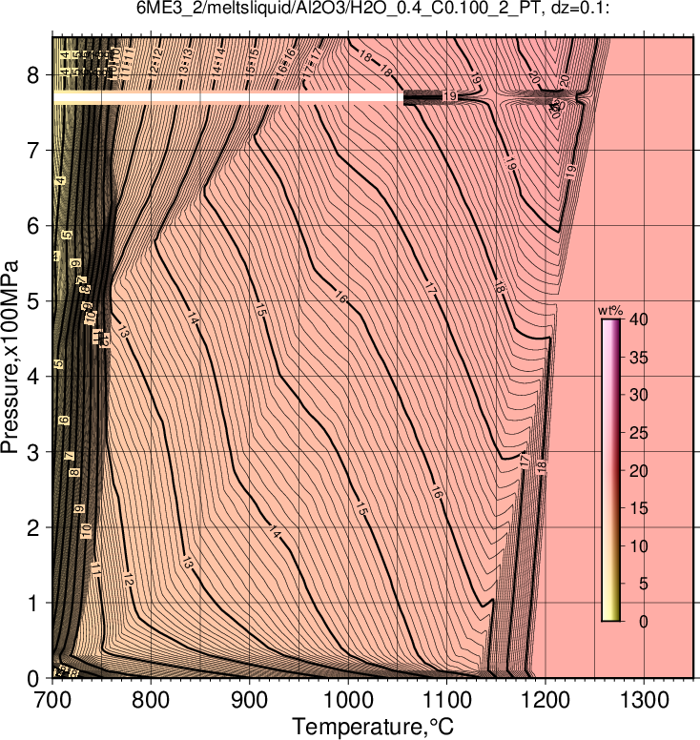The height and width of the screenshot is (740, 700).
Task: Click the pressure axis tick label 7
Action: click(33, 151)
